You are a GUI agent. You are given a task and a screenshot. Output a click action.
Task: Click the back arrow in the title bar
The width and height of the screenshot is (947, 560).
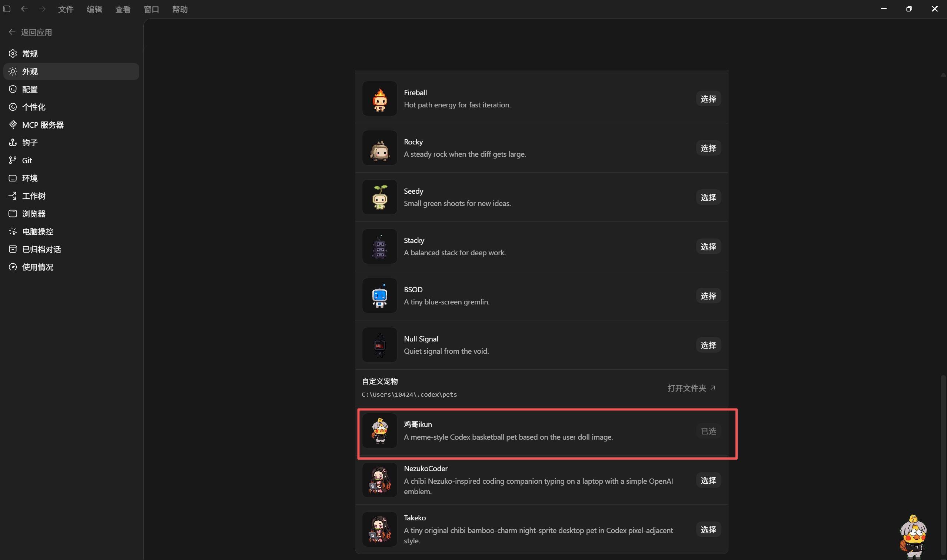pos(24,9)
